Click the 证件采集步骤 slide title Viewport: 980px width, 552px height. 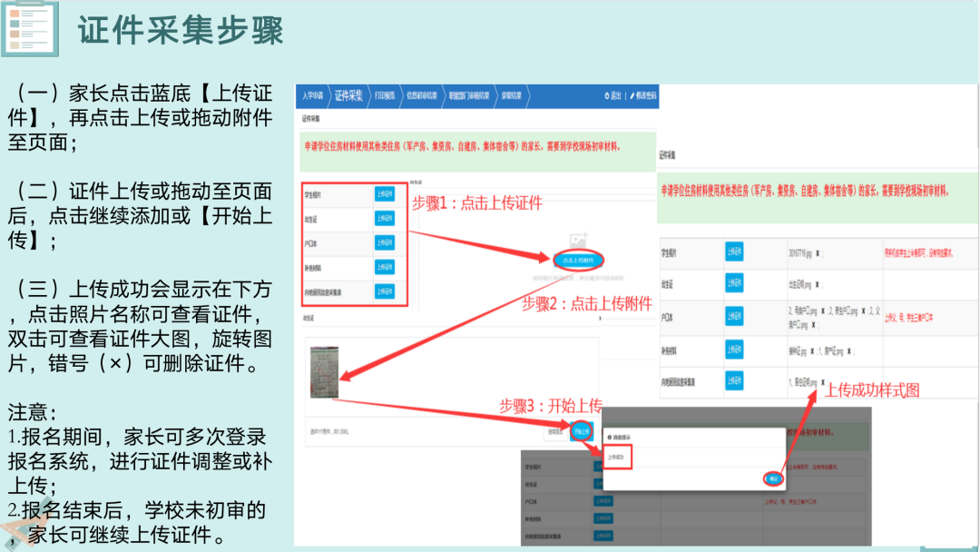[181, 30]
